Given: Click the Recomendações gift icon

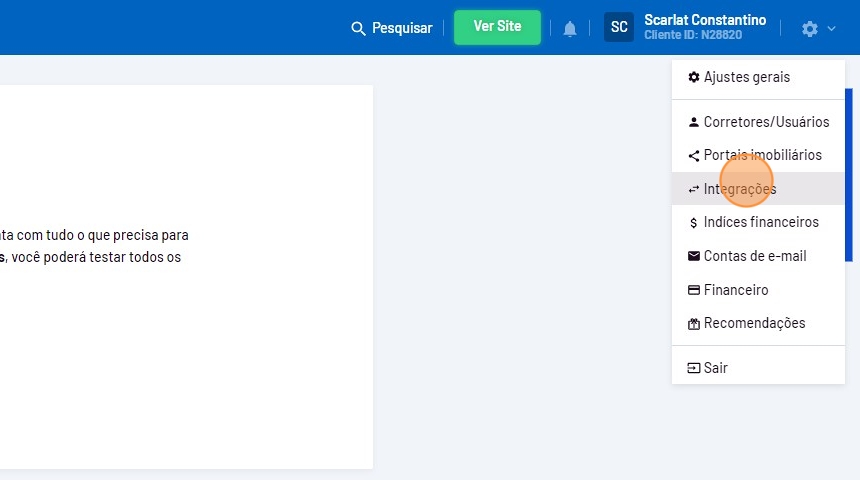Looking at the screenshot, I should pyautogui.click(x=694, y=324).
